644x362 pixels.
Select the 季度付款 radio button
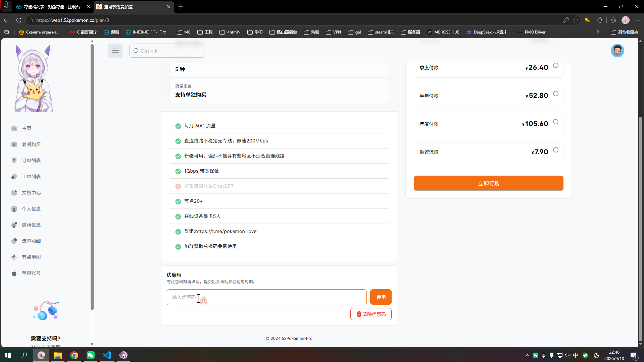556,66
